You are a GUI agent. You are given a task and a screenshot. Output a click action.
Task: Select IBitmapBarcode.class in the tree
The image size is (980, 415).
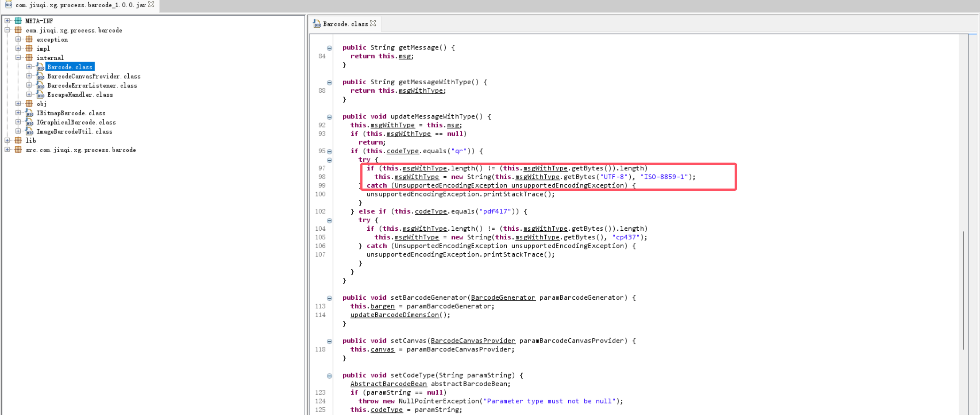tap(71, 113)
